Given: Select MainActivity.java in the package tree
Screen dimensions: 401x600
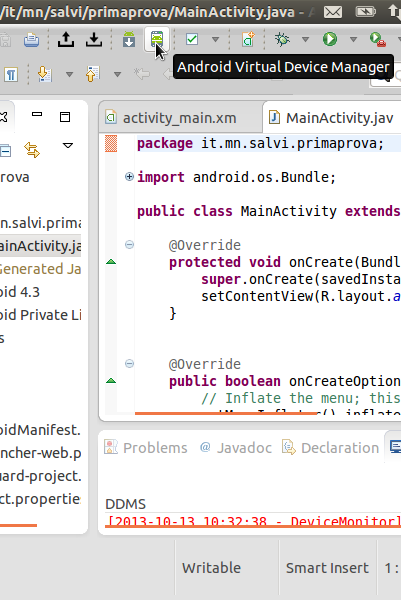Looking at the screenshot, I should coord(40,246).
